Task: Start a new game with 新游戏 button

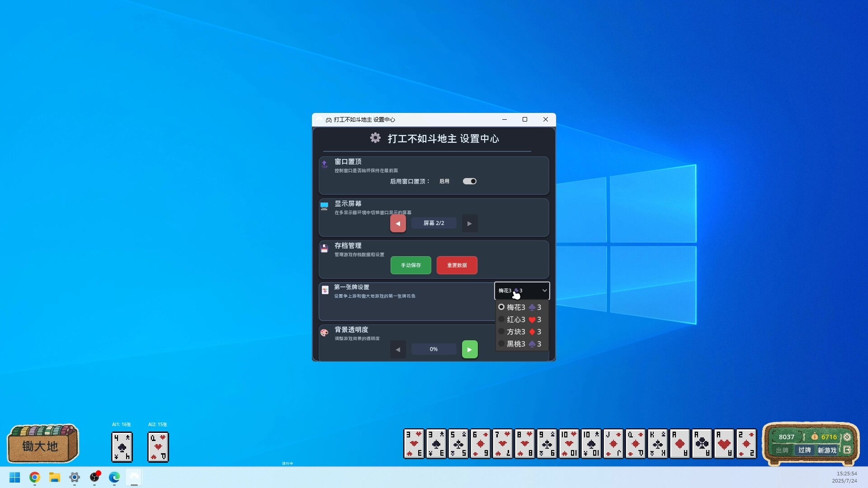Action: point(827,450)
